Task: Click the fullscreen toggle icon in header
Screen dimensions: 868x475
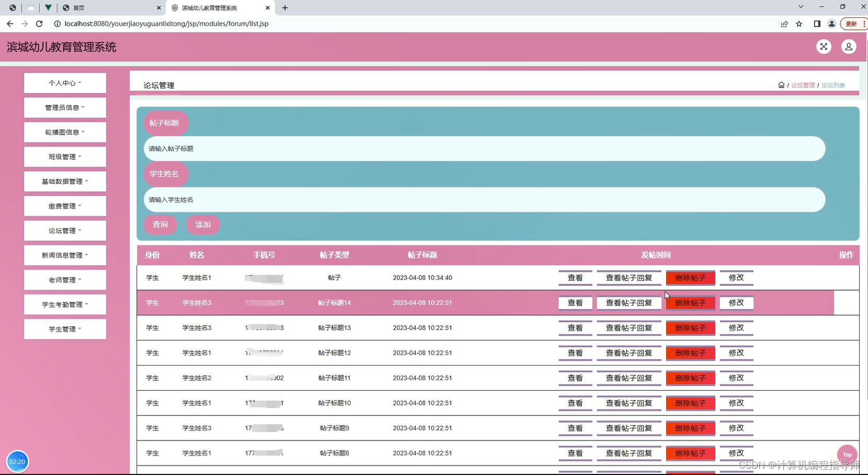Action: [824, 47]
